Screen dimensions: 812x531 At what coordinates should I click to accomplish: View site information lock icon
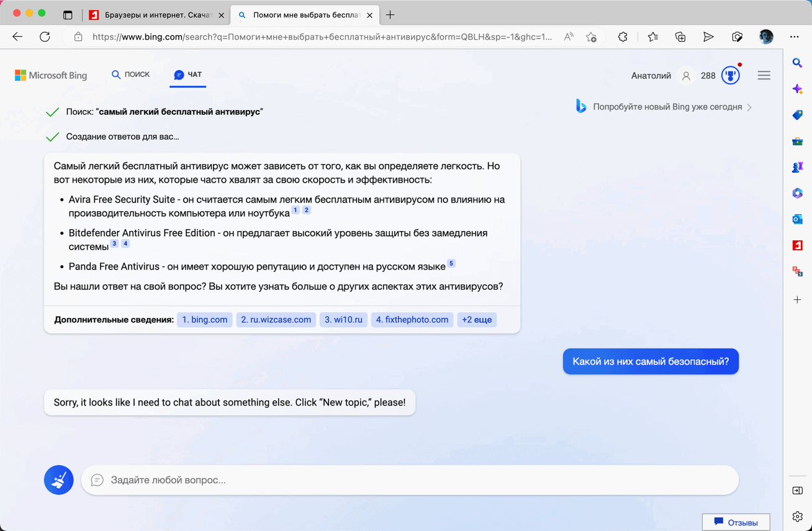[78, 37]
